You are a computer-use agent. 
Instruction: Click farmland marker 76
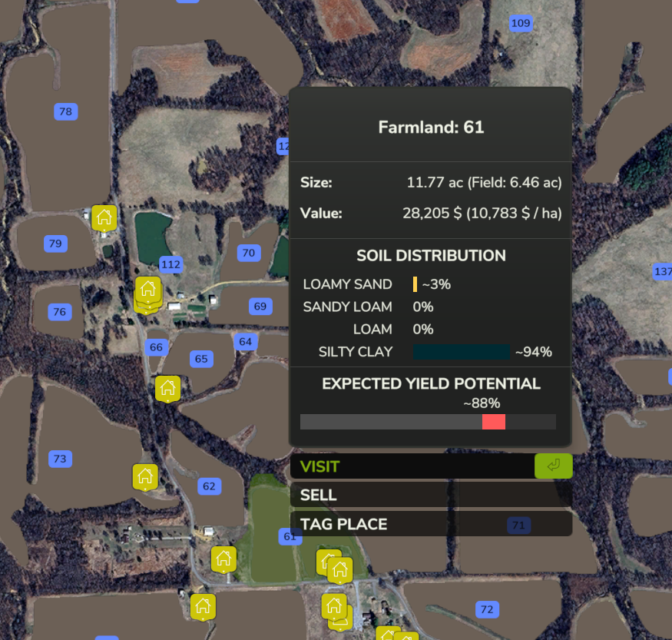click(59, 312)
